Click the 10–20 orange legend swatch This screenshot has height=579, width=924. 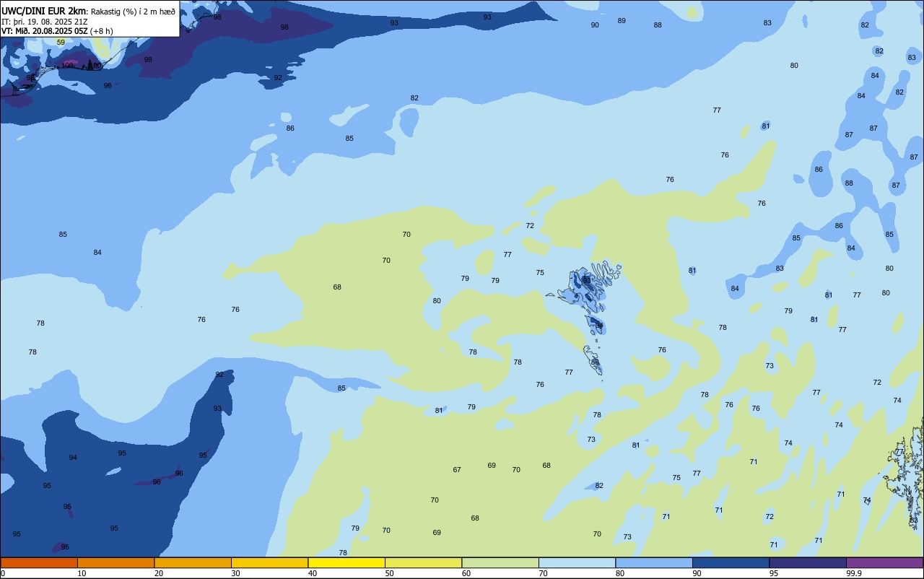(115, 562)
